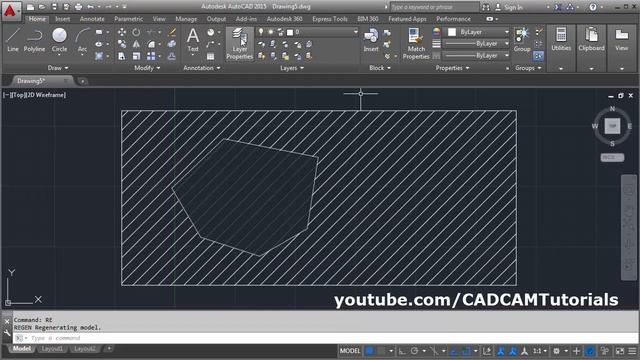This screenshot has width=640, height=360.
Task: Switch to the Layout1 tab
Action: 52,349
